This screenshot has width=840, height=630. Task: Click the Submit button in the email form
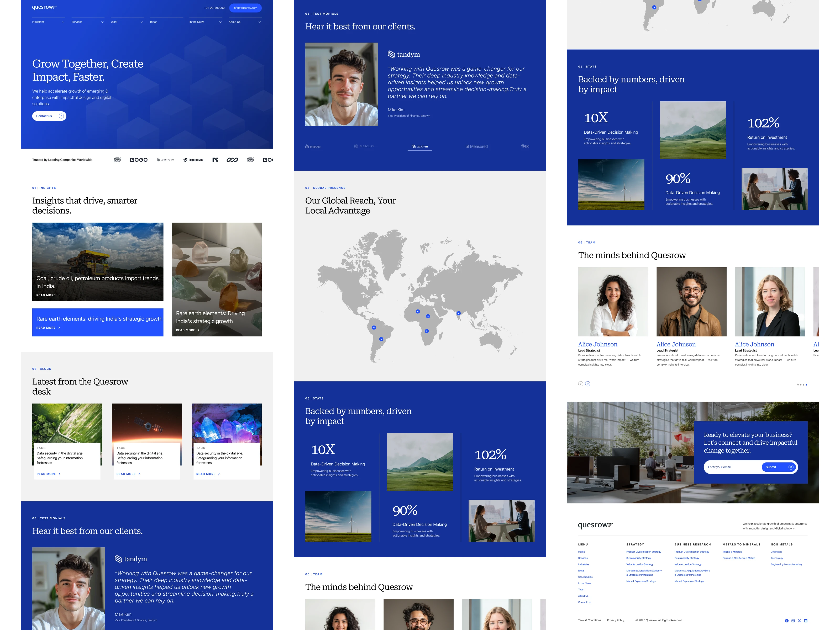pos(779,467)
